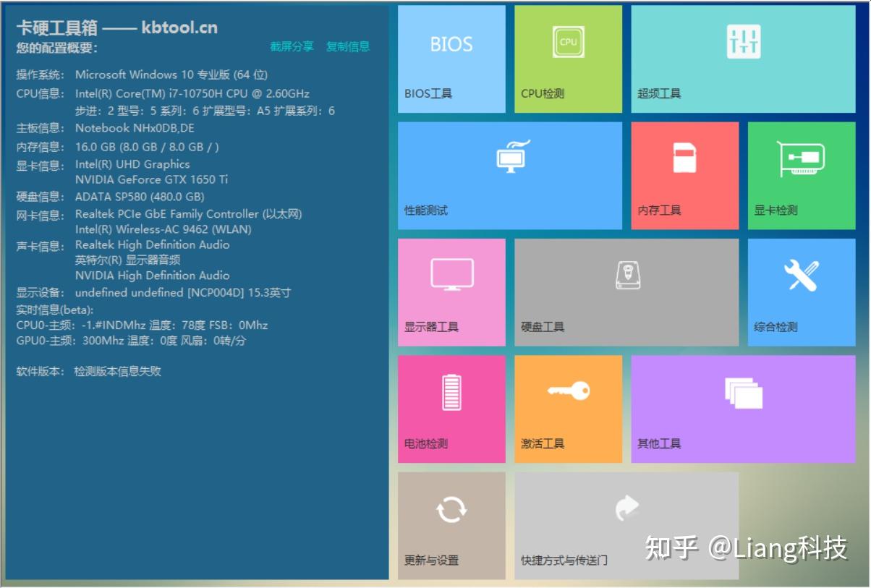This screenshot has width=871, height=588.
Task: Click the Realtek High Definition Audio line
Action: 153,244
